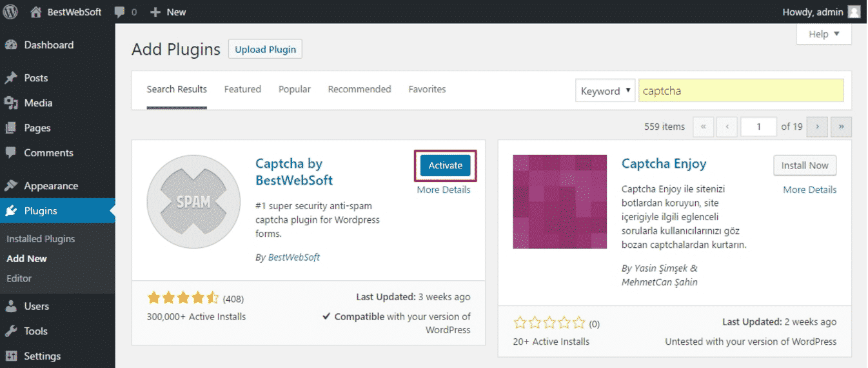Screen dimensions: 868x368
Task: Open the WordPress logo menu
Action: (12, 12)
